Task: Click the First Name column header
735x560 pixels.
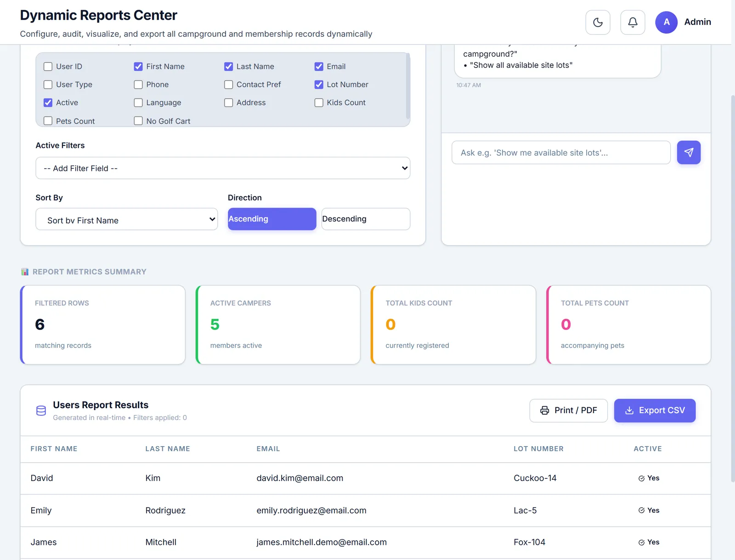Action: pyautogui.click(x=54, y=449)
